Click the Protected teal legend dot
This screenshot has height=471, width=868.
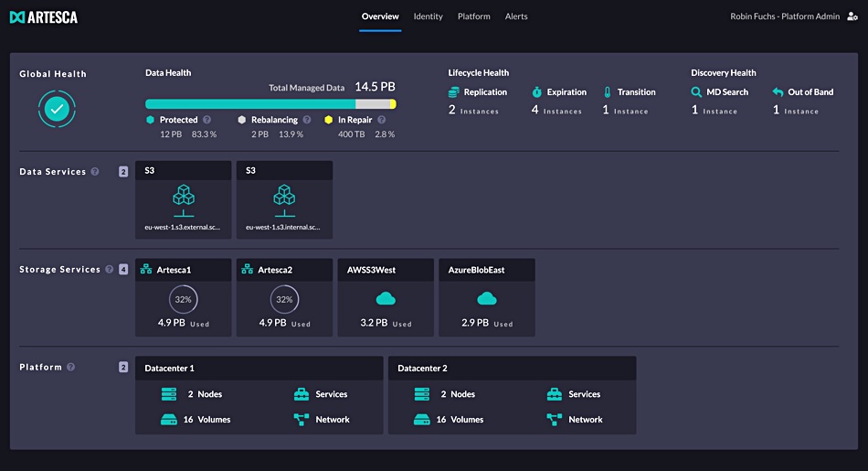coord(150,120)
